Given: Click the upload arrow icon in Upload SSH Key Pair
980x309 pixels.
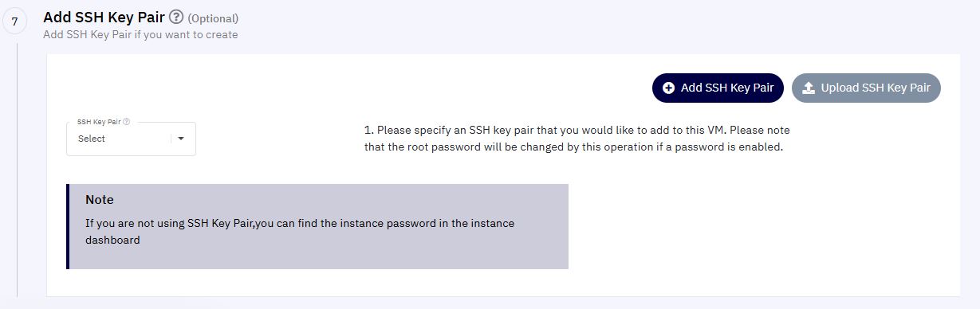Looking at the screenshot, I should [x=809, y=88].
